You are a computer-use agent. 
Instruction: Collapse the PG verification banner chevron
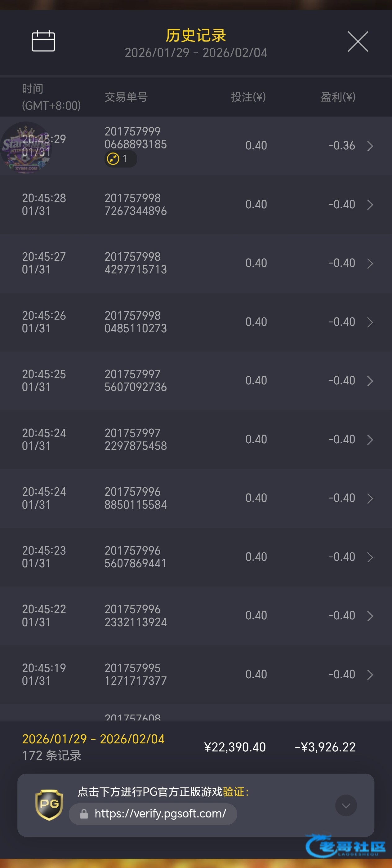(x=345, y=805)
